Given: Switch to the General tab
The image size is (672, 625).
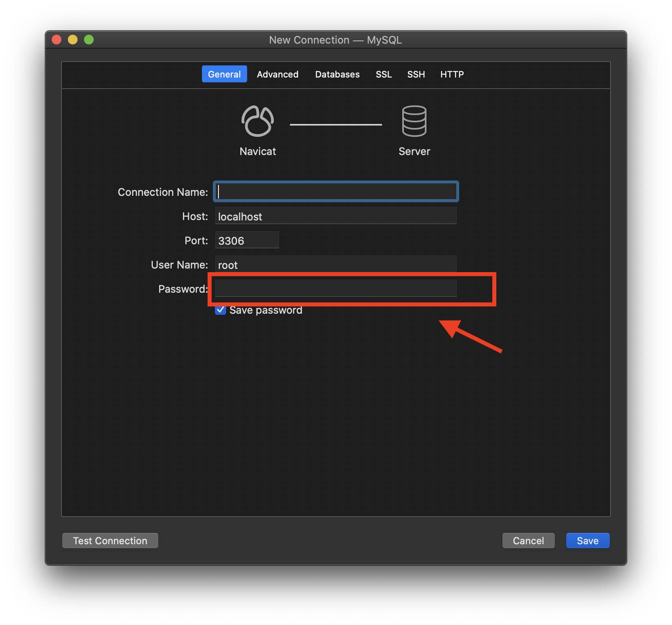Looking at the screenshot, I should click(x=224, y=74).
